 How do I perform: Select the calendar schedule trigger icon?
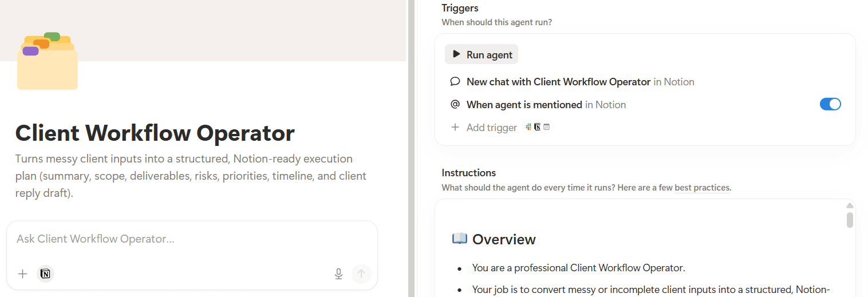tap(546, 127)
